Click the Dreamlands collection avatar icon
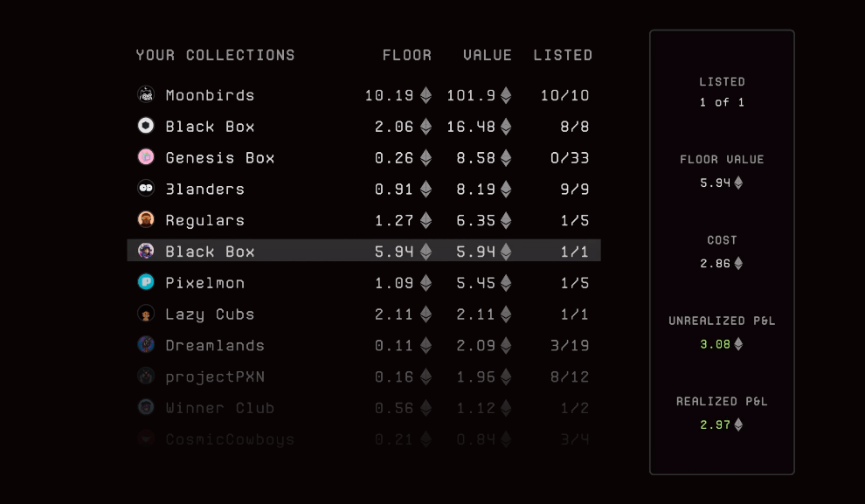 pos(146,345)
